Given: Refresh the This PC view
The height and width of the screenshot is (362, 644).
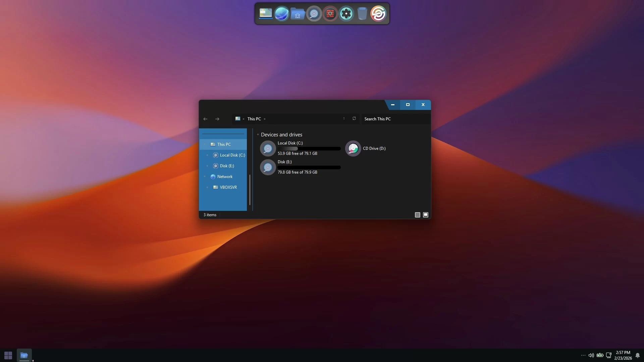Looking at the screenshot, I should point(354,119).
